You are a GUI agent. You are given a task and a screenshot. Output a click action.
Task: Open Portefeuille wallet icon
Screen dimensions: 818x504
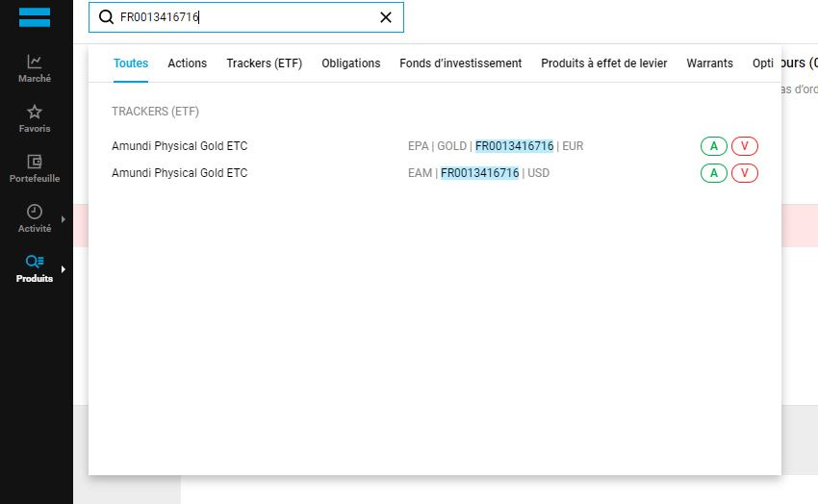click(35, 162)
